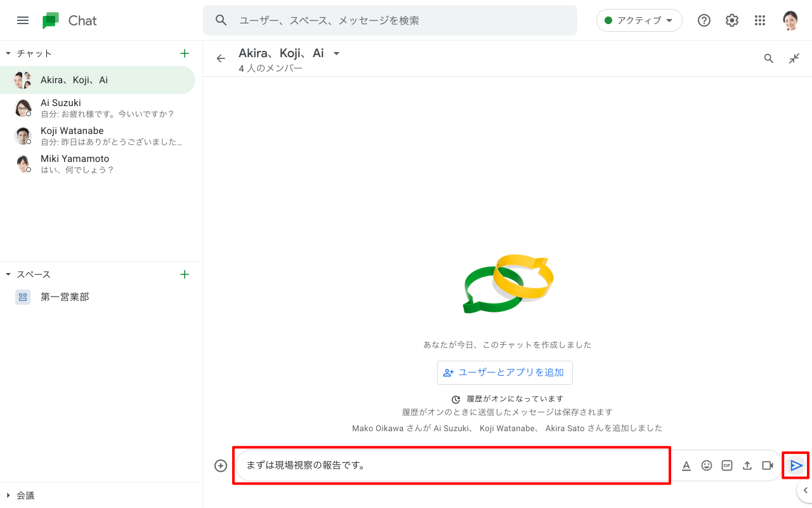
Task: Select the Akira、Koji、Ai group chat
Action: click(x=98, y=80)
